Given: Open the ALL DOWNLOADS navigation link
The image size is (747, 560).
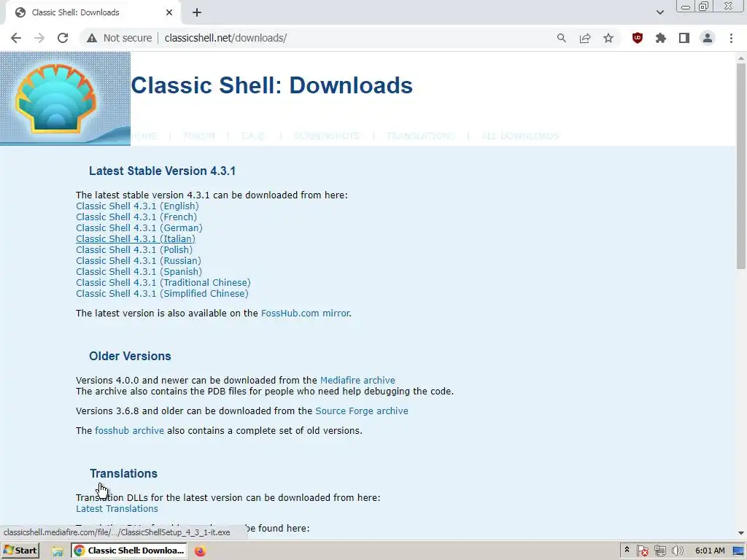Looking at the screenshot, I should coord(520,136).
